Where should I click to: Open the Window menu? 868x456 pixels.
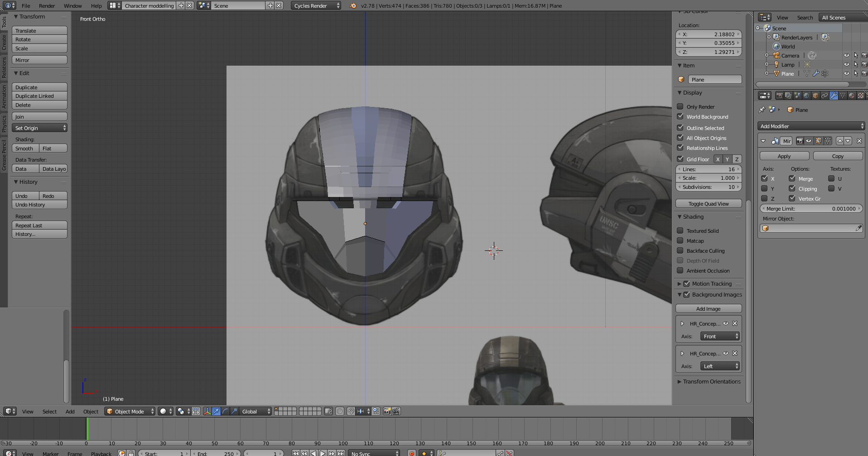click(x=72, y=5)
